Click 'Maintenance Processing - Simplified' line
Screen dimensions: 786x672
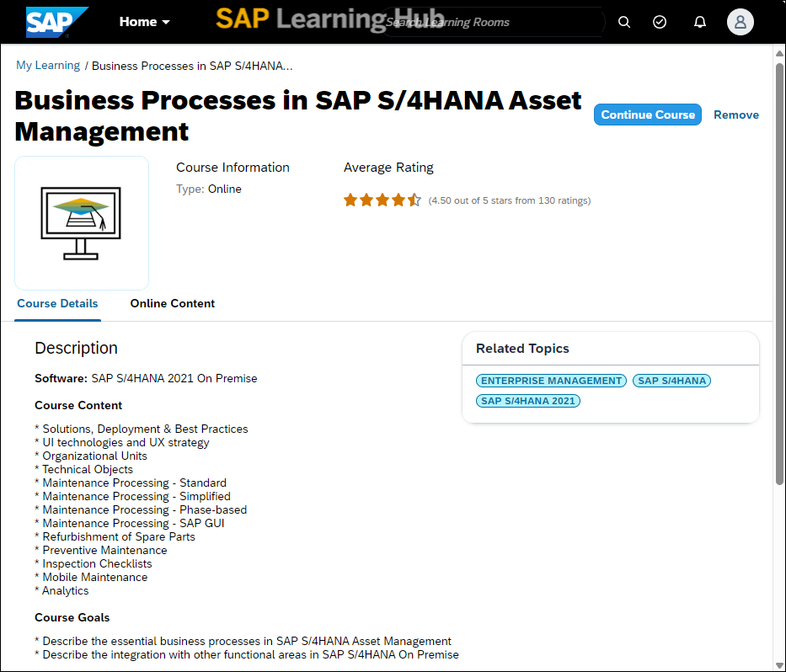point(133,497)
